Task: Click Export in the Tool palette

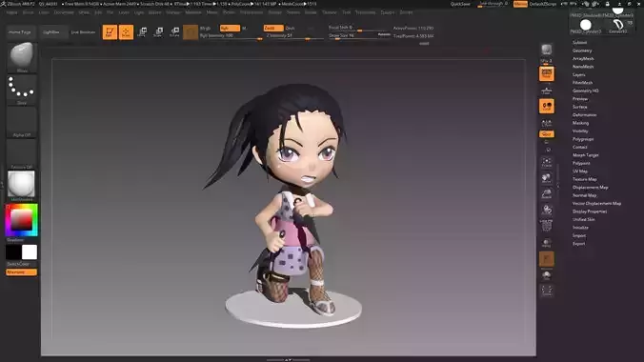Action: coord(578,244)
